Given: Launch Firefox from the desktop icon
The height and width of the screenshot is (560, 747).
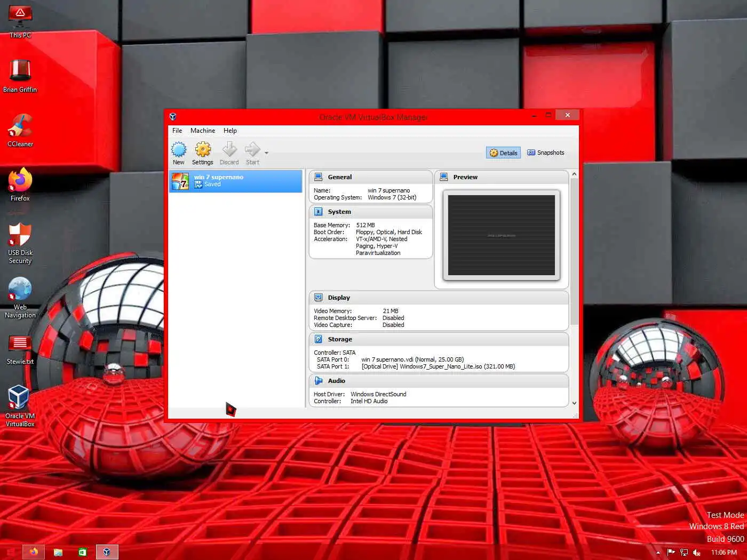Looking at the screenshot, I should [20, 185].
